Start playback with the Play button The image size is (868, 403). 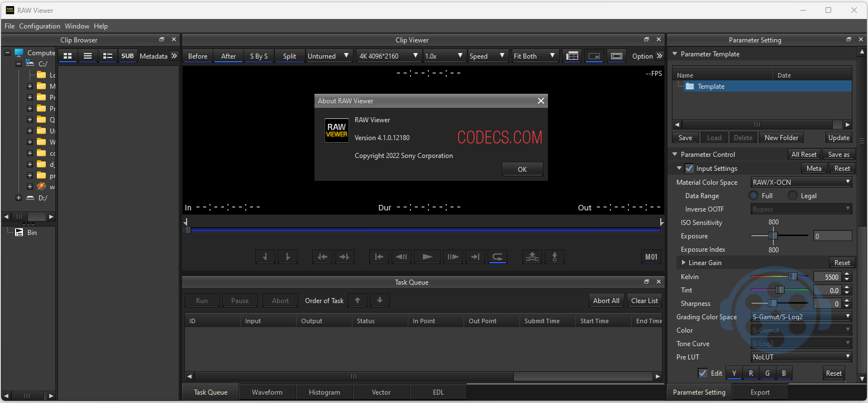427,257
